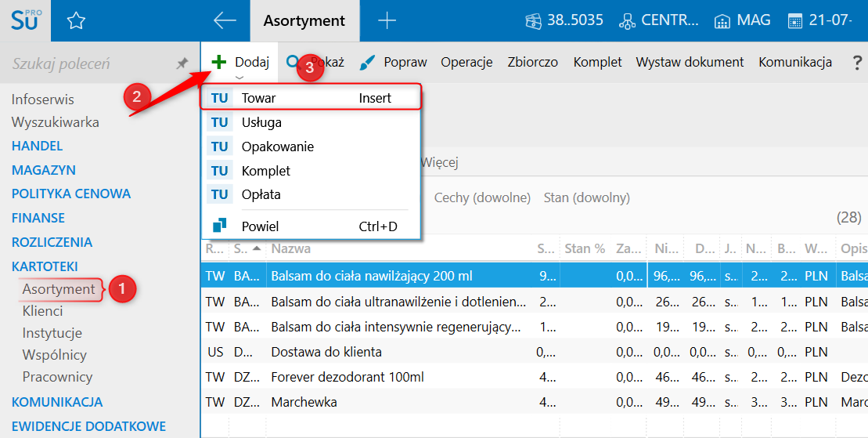
Task: Expand the Dodaj dropdown arrow
Action: tap(240, 77)
